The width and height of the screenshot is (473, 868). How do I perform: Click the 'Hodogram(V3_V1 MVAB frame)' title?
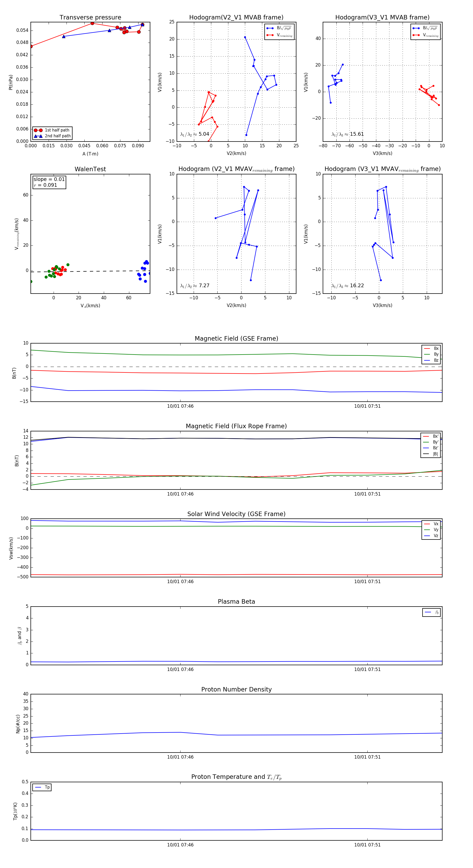click(382, 18)
